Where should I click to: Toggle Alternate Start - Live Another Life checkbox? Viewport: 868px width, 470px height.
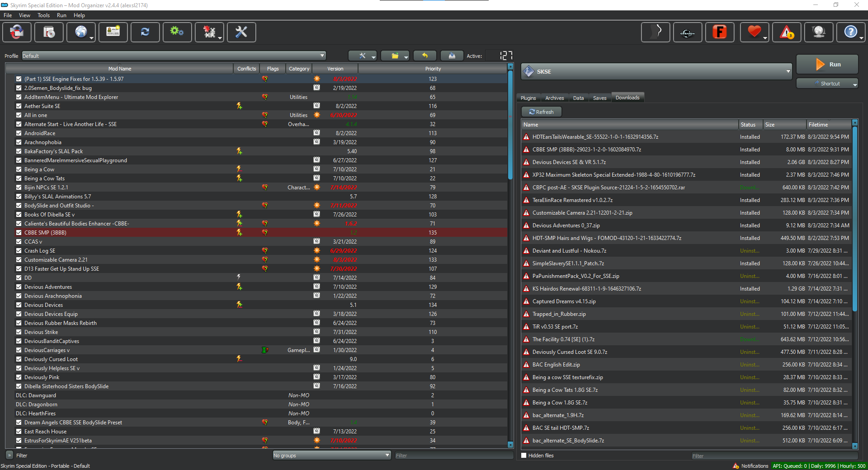(19, 124)
